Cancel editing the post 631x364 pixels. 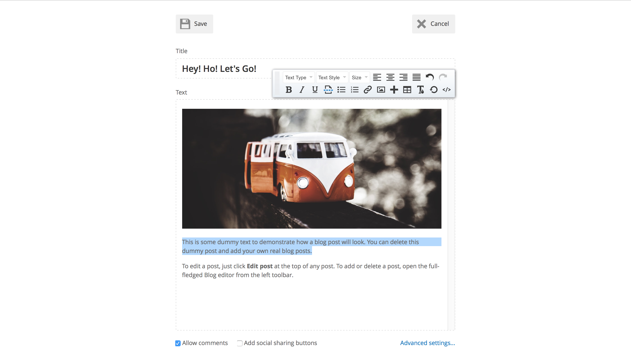(x=433, y=24)
